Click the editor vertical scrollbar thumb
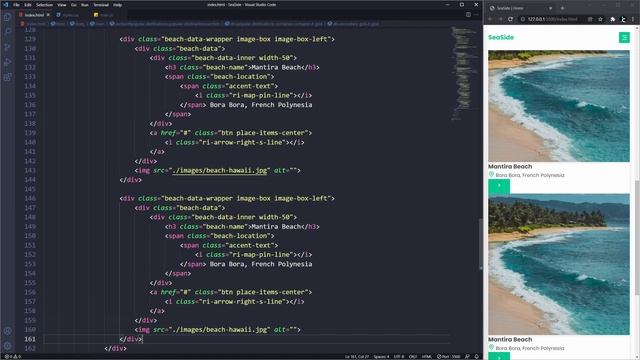This screenshot has height=360, width=640. [x=480, y=244]
